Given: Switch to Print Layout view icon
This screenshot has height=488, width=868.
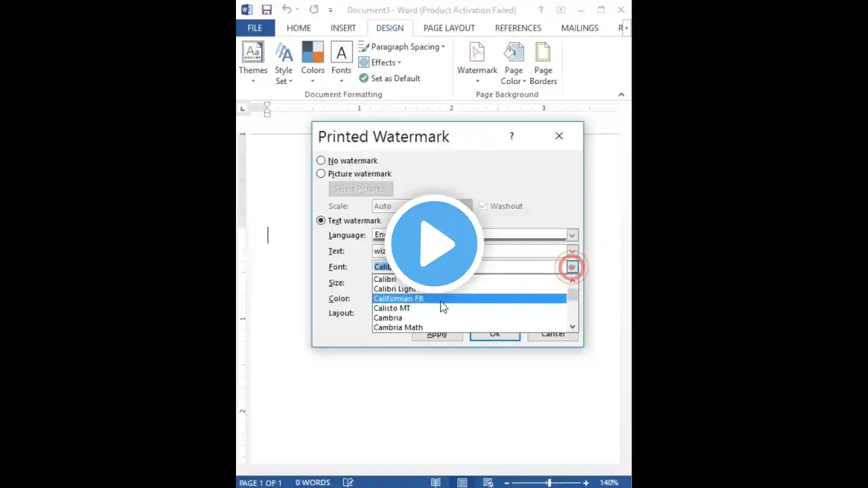Looking at the screenshot, I should point(462,483).
